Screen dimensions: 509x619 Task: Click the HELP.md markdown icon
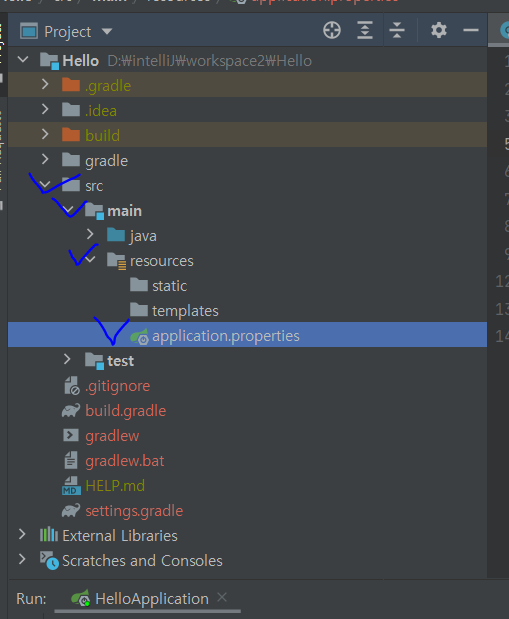71,486
